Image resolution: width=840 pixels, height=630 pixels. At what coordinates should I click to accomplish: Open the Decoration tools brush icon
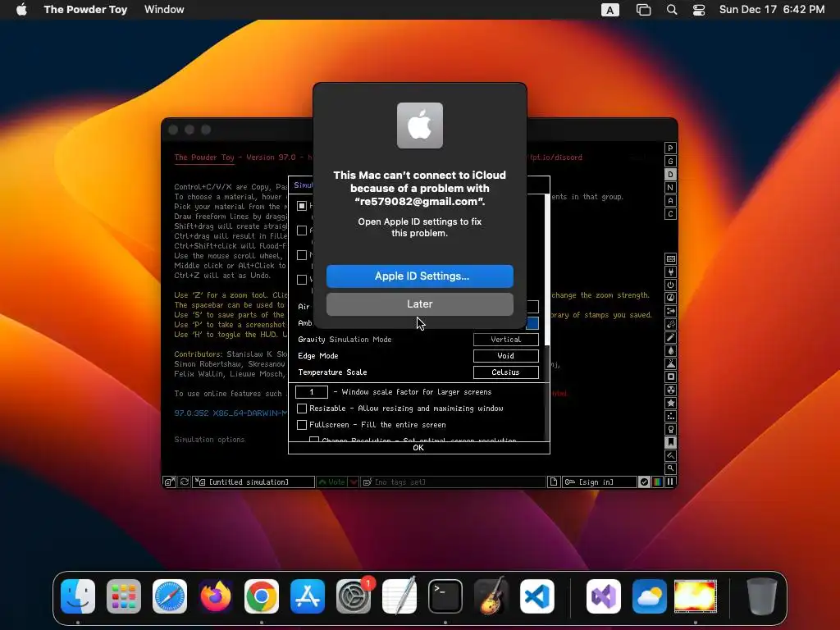(x=670, y=456)
